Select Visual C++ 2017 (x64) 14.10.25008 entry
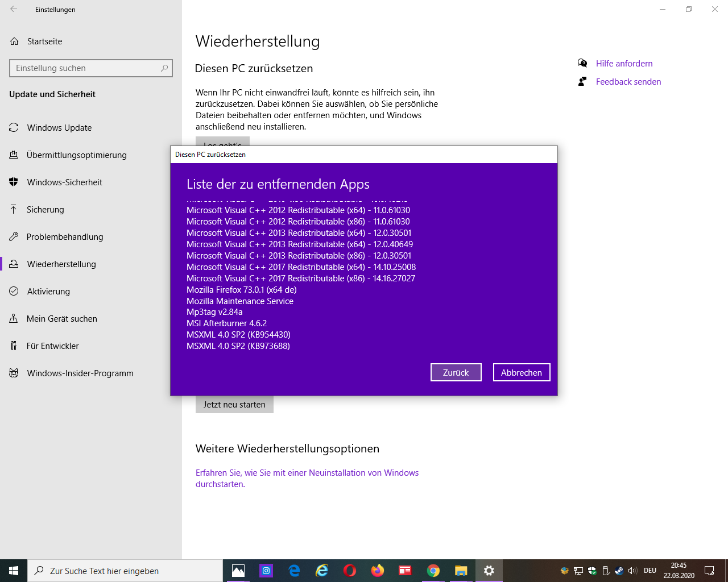This screenshot has width=728, height=582. [301, 267]
